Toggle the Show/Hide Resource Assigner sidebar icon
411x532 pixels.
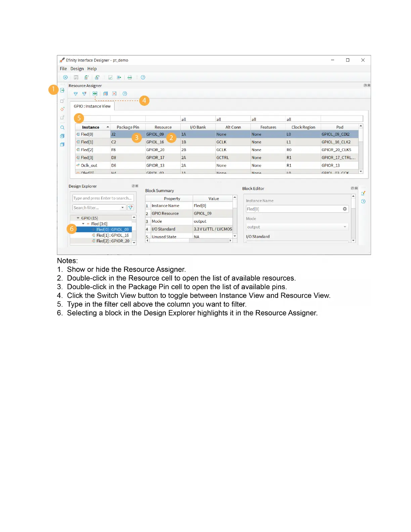(62, 90)
